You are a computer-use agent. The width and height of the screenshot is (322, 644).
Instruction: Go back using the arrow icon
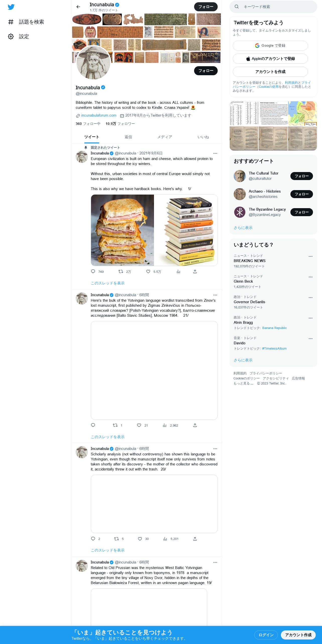(x=78, y=7)
